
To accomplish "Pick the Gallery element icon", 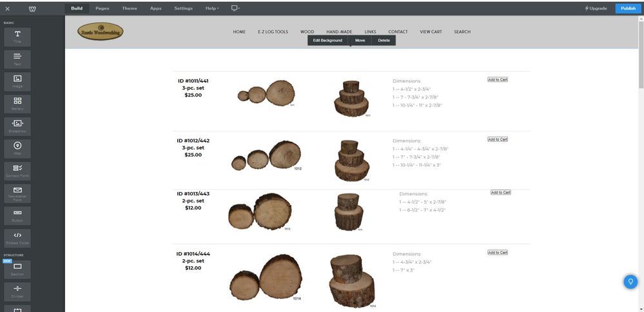I will [x=17, y=103].
